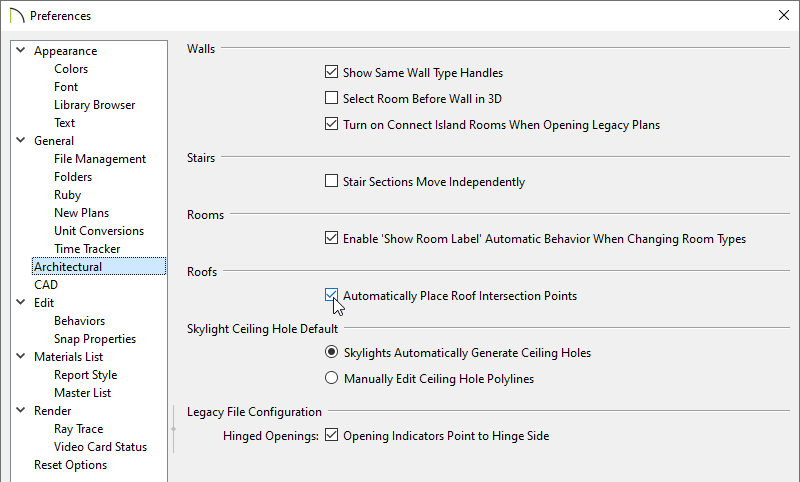
Task: Choose Skylights Automatically Generate Ceiling Holes
Action: point(332,352)
